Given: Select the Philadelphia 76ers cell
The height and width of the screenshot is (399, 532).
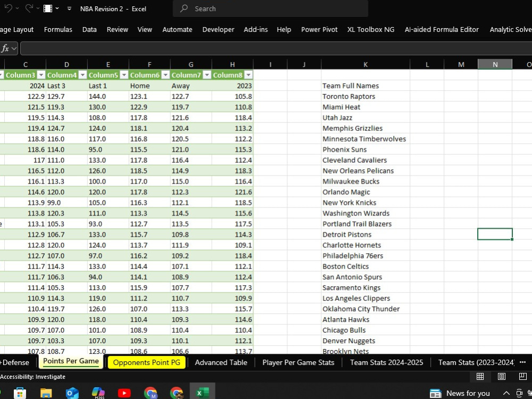Looking at the screenshot, I should (x=365, y=255).
